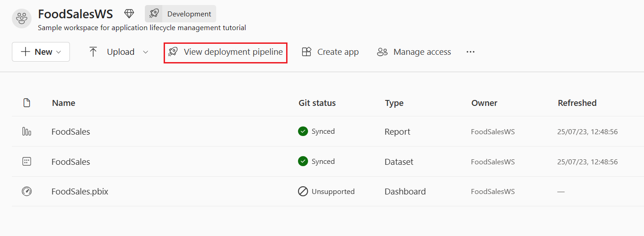Open Manage access
This screenshot has width=644, height=236.
(x=414, y=52)
